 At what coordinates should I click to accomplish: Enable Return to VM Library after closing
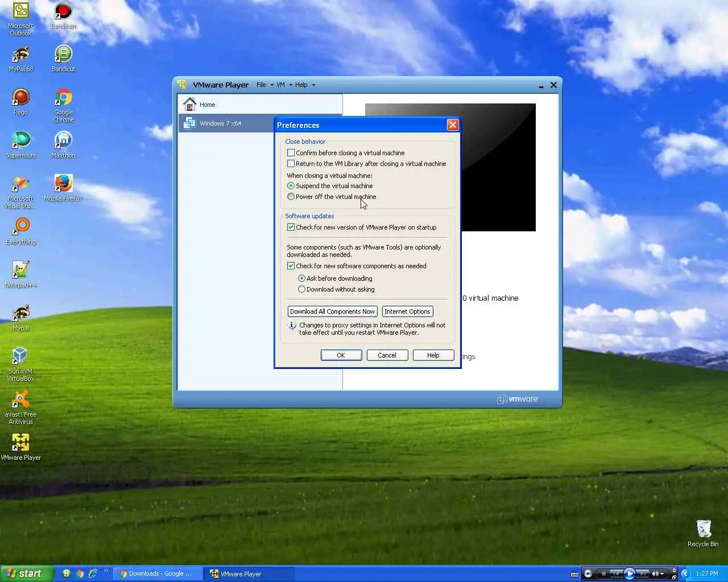291,164
